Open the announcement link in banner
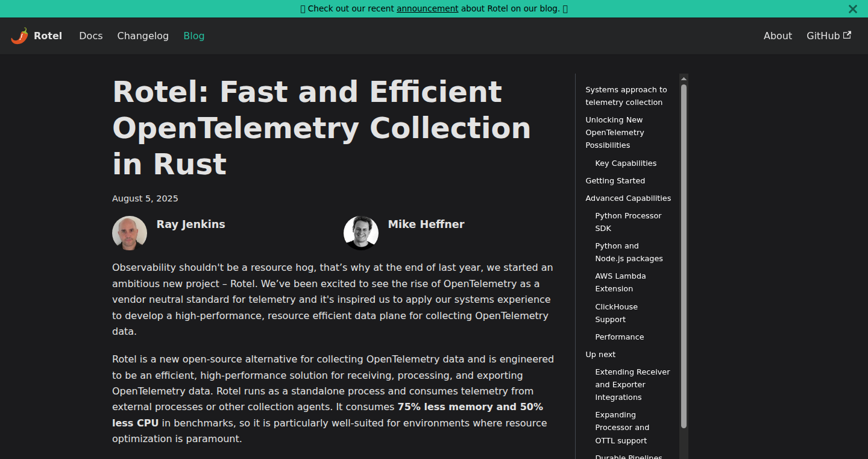 (427, 8)
